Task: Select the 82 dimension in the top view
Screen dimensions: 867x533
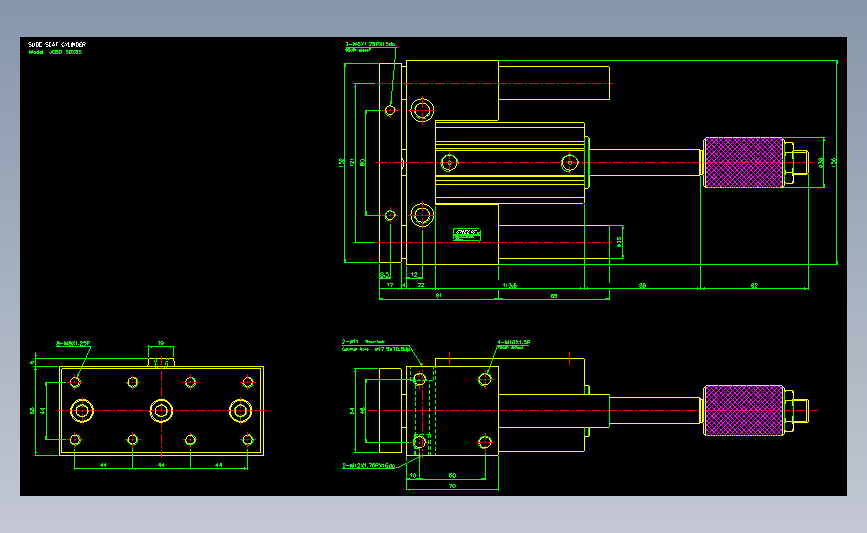Action: tap(754, 285)
